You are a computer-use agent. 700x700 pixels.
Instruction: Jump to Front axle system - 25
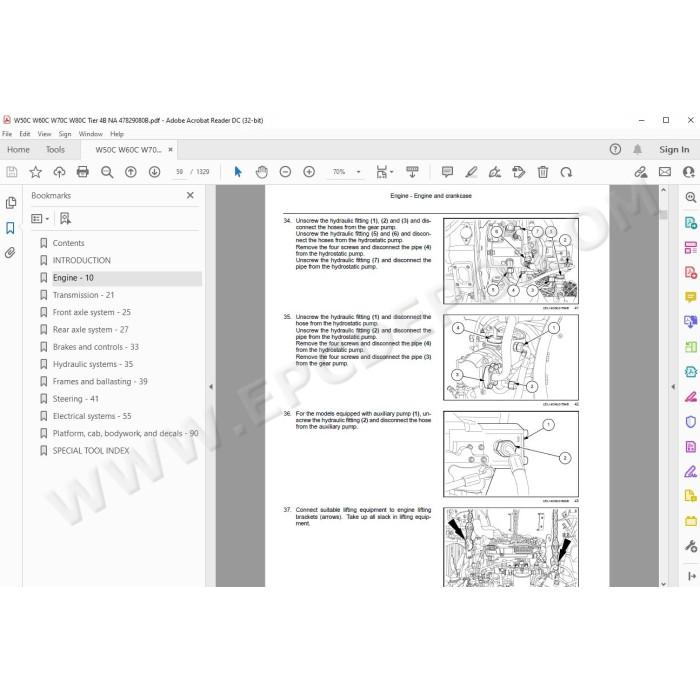(92, 312)
